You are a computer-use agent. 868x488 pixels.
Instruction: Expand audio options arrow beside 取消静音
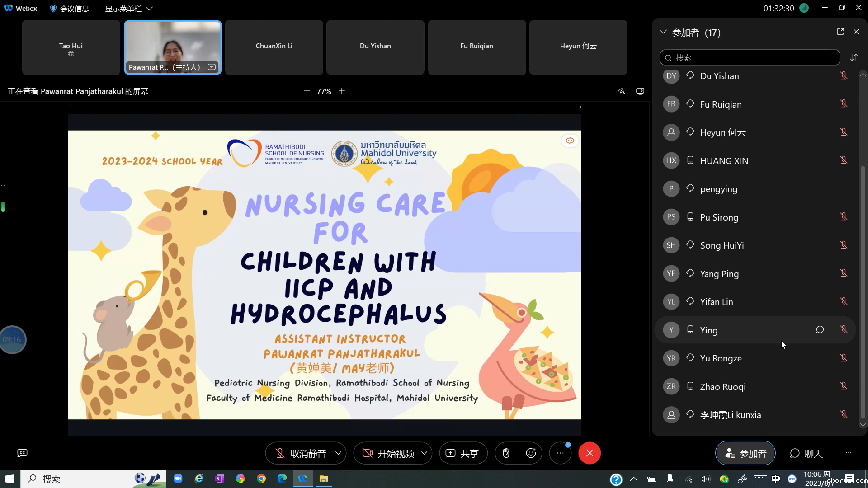coord(338,453)
